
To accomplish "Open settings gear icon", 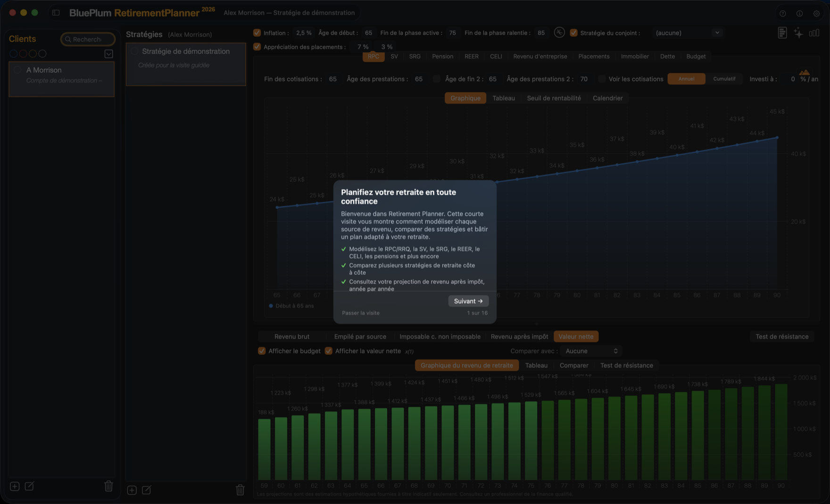I will click(x=816, y=14).
